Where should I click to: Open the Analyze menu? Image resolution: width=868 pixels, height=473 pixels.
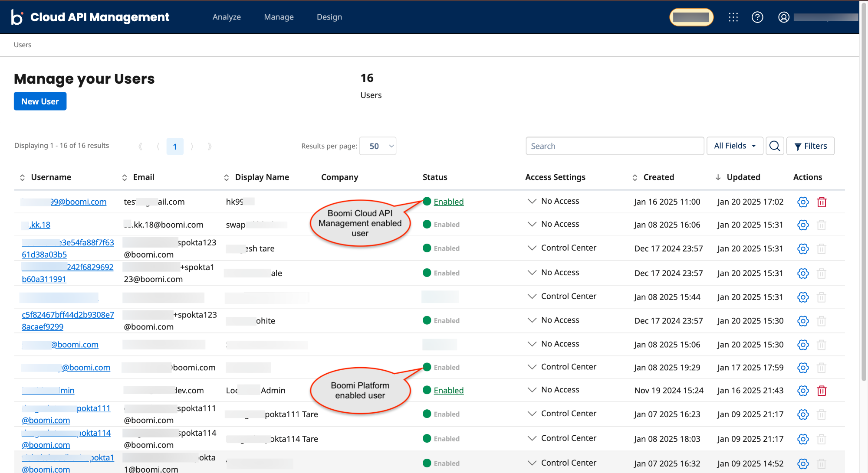click(227, 17)
